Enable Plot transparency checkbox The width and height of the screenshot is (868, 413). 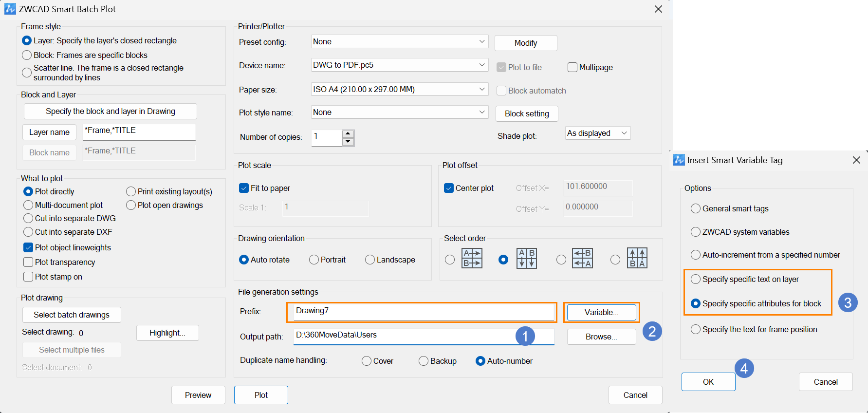pyautogui.click(x=28, y=262)
